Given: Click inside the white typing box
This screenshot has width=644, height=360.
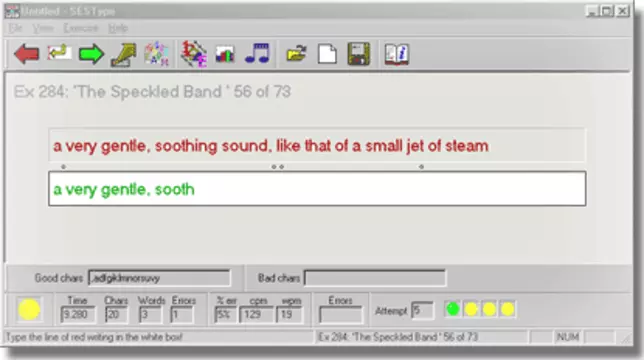Looking at the screenshot, I should [x=317, y=189].
